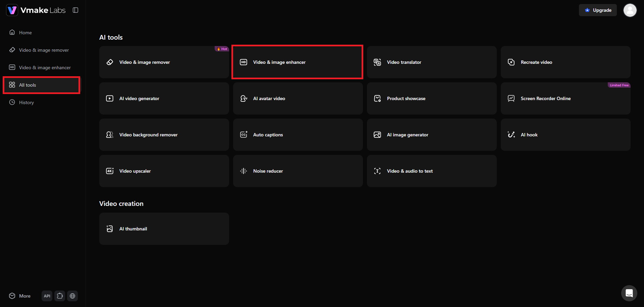Click the eraser icon in the remover card

(110, 62)
